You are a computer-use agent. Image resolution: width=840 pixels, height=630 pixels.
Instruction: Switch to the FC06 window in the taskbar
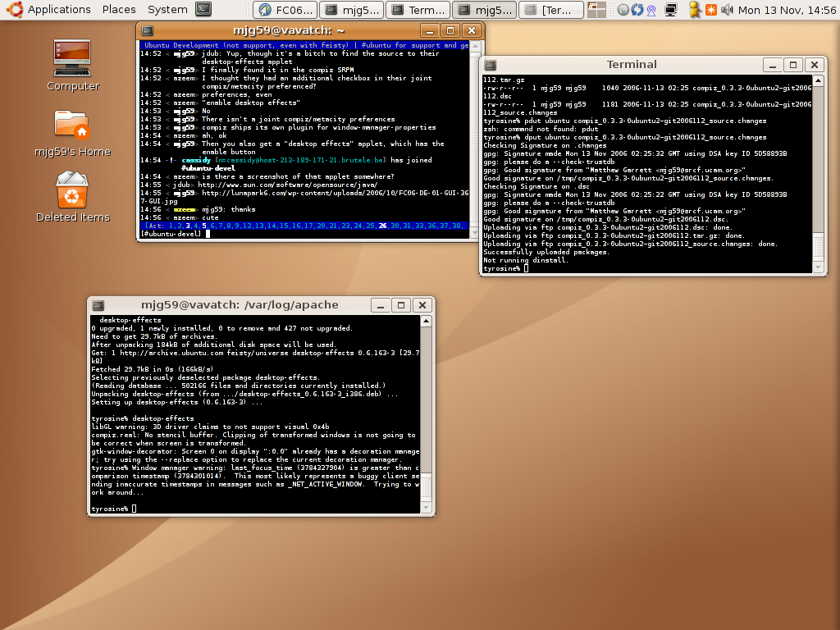284,10
